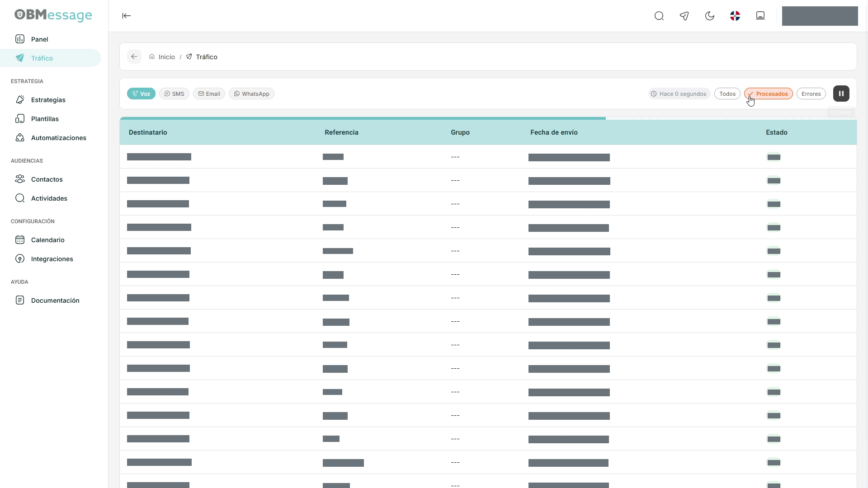868x488 pixels.
Task: Switch to Email channel filter
Action: point(209,94)
